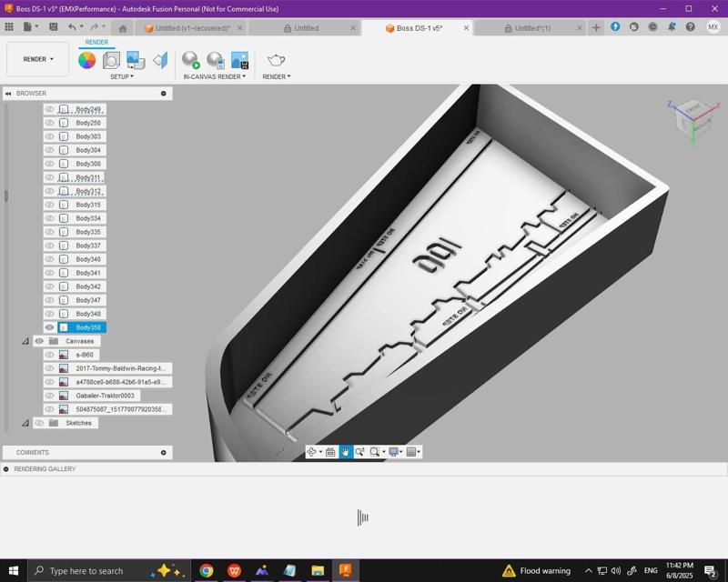Expand the IN-CANVAS RENDER dropdown
The image size is (728, 582).
coord(215,76)
